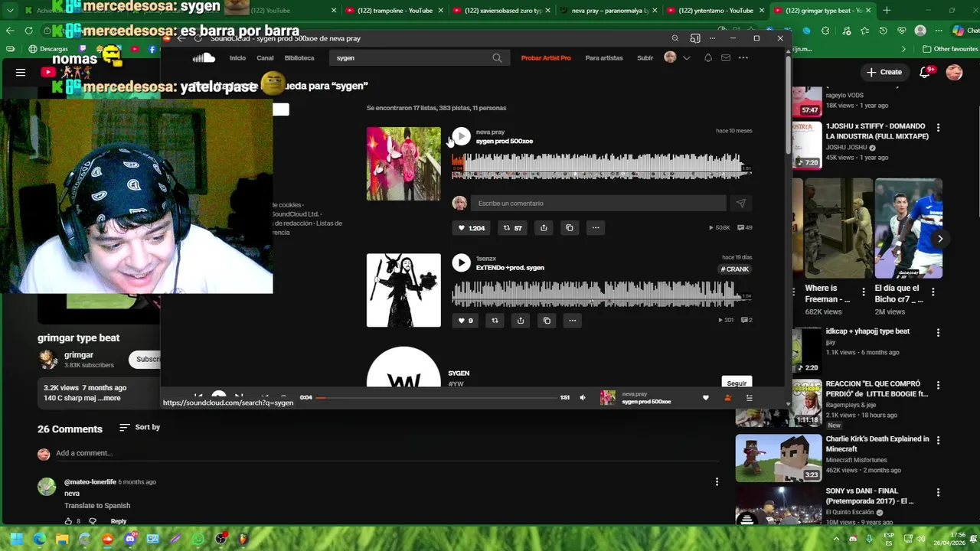This screenshot has height=551, width=980.
Task: Click the bottom player progress bar
Action: 436,398
